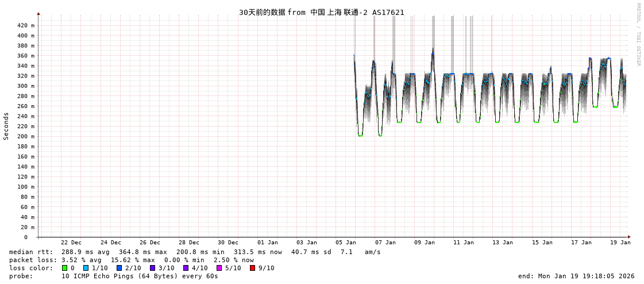Select the 22 Dec x-axis date label
Viewport: 644px width, 284px height.
pos(71,243)
